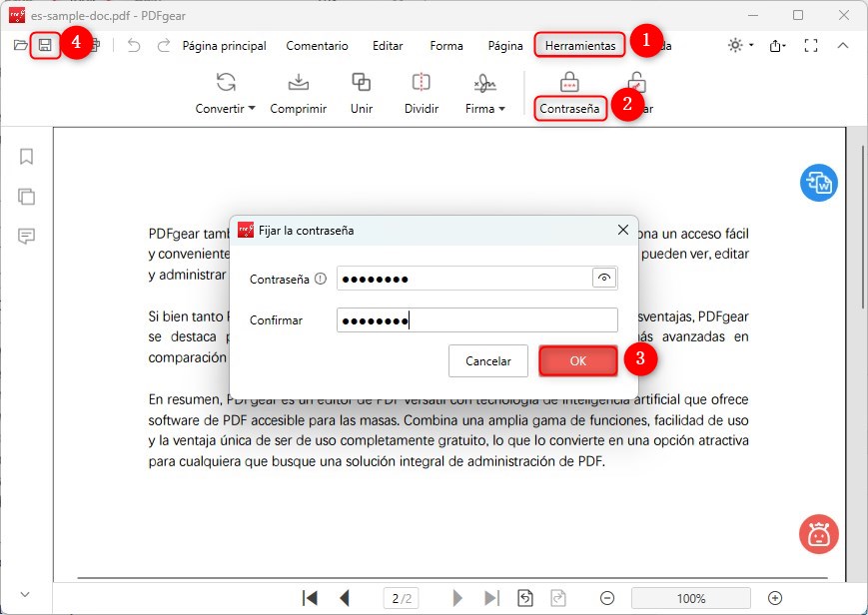The image size is (868, 615).
Task: Select the Página tab
Action: coord(504,46)
